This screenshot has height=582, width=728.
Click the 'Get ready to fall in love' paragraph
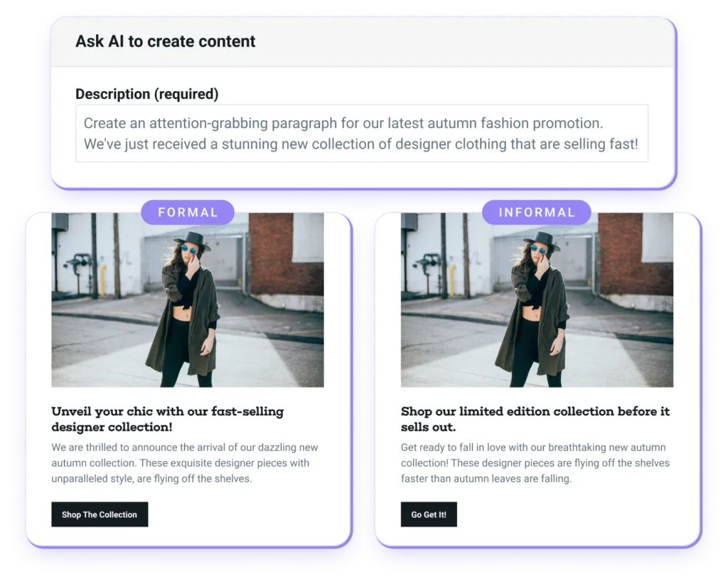coord(535,462)
